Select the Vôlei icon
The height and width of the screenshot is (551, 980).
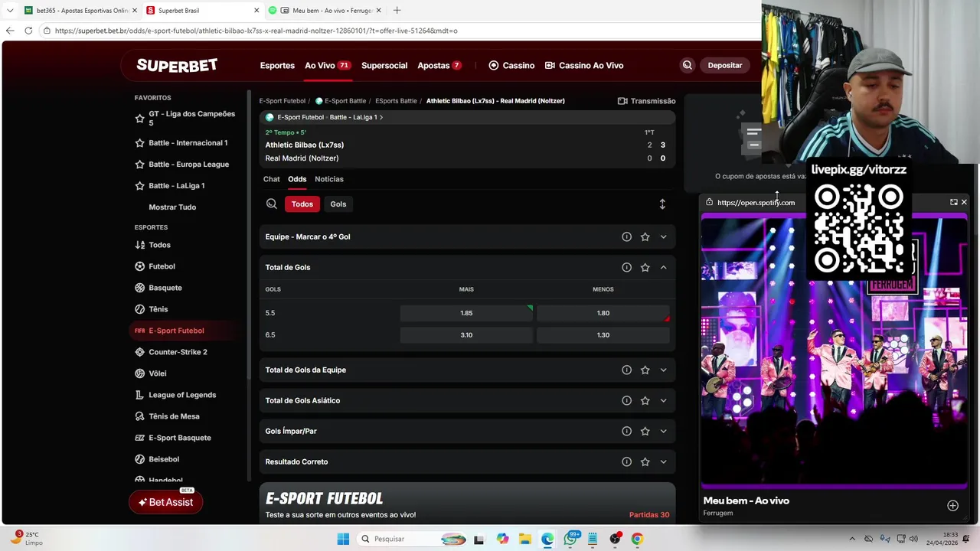coord(139,373)
